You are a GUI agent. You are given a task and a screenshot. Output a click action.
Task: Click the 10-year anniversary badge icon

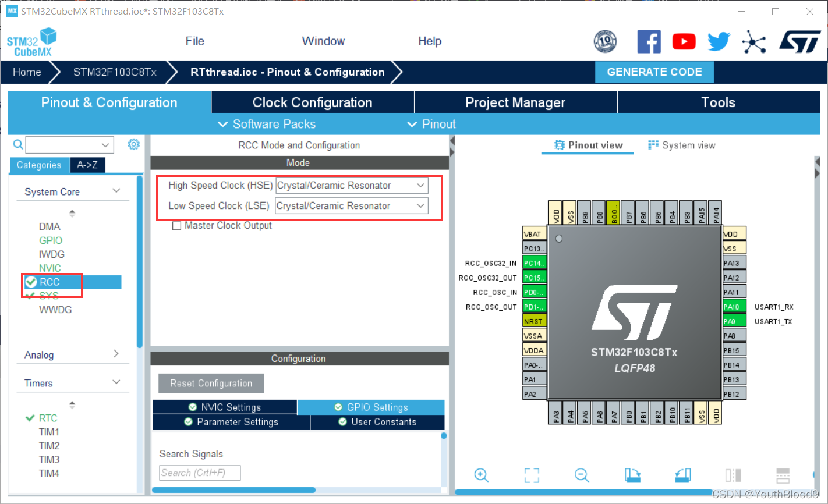[x=605, y=41]
